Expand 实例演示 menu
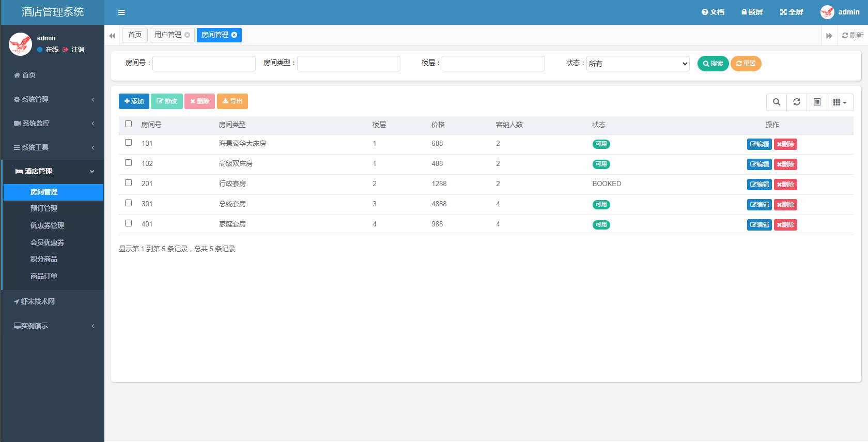868x442 pixels. (x=52, y=326)
